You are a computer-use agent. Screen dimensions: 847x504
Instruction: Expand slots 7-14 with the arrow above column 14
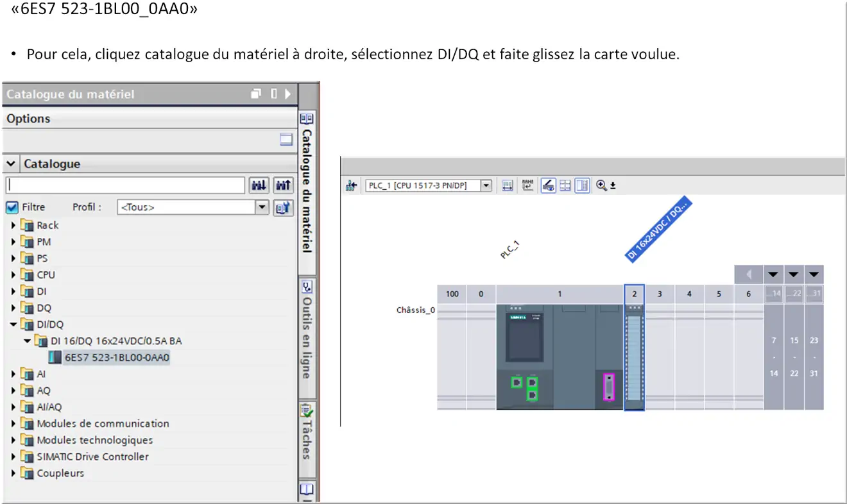click(x=773, y=274)
